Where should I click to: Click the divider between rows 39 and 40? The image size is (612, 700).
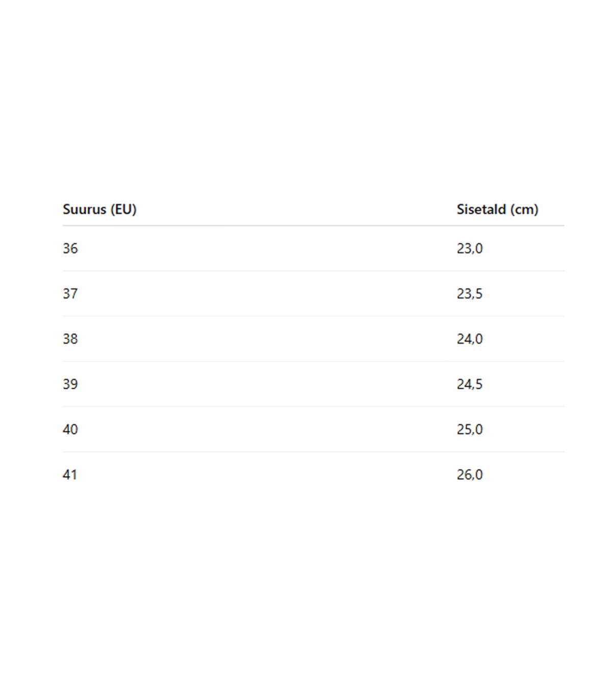[313, 407]
